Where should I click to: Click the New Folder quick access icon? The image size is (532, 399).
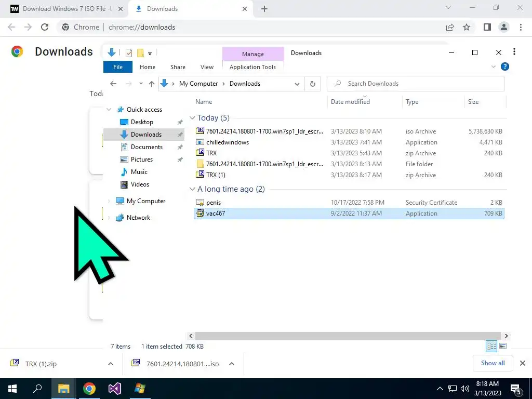(x=140, y=52)
